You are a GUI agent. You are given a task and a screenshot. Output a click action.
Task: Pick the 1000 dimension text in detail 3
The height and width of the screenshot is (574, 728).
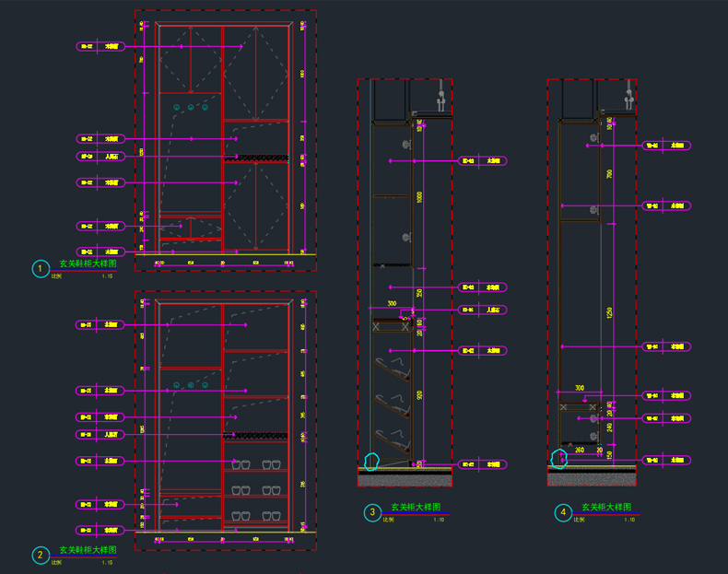pyautogui.click(x=419, y=197)
